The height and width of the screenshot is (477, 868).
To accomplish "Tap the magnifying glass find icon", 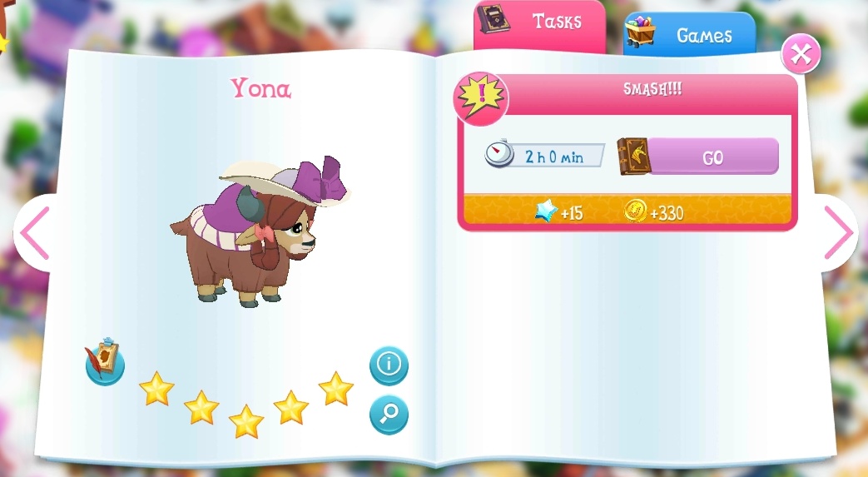I will [x=389, y=414].
